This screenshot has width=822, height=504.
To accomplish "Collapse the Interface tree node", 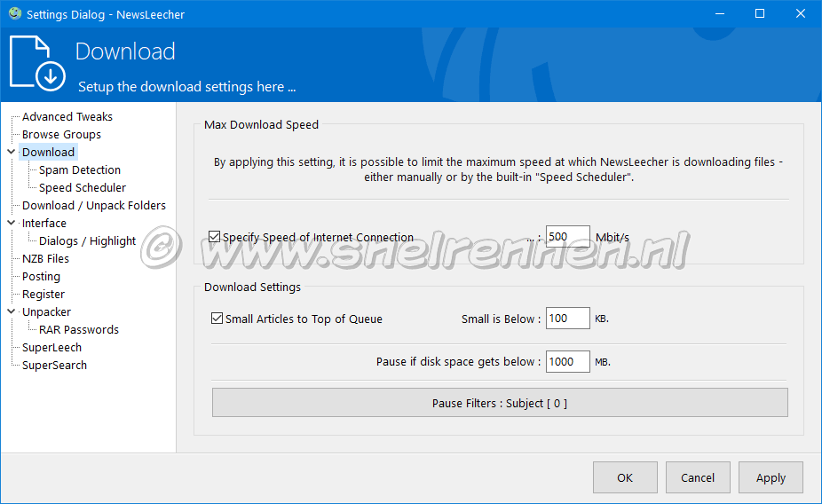I will [11, 223].
